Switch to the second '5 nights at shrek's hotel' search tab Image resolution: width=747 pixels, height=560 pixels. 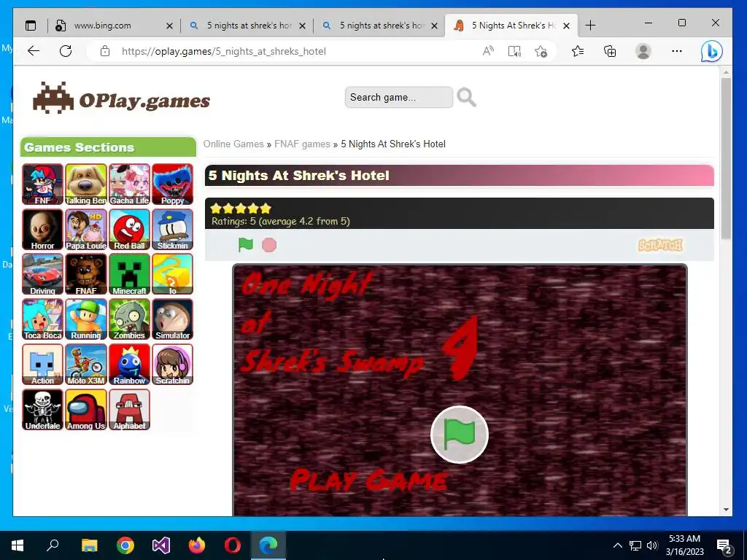coord(381,26)
